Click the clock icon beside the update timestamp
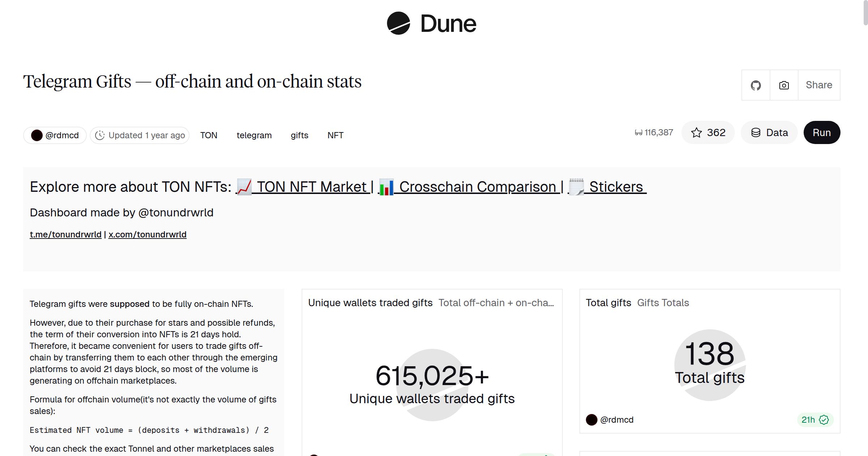 [x=101, y=135]
